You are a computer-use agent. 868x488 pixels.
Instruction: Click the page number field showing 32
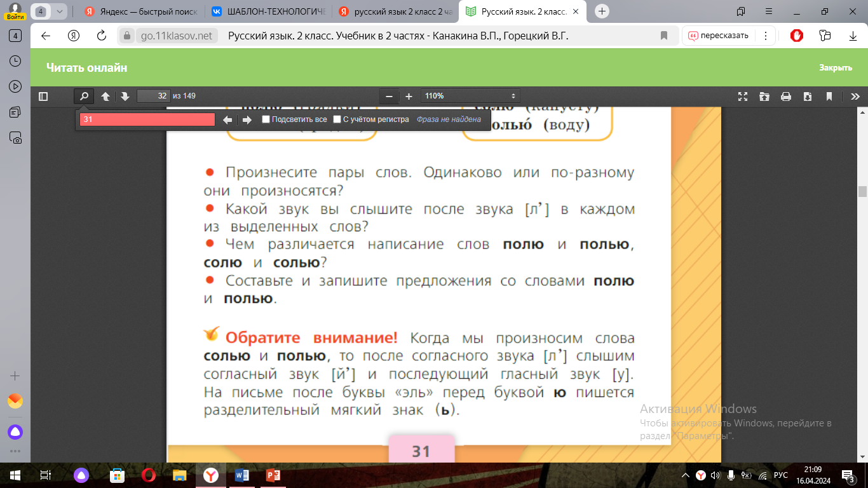click(x=153, y=96)
